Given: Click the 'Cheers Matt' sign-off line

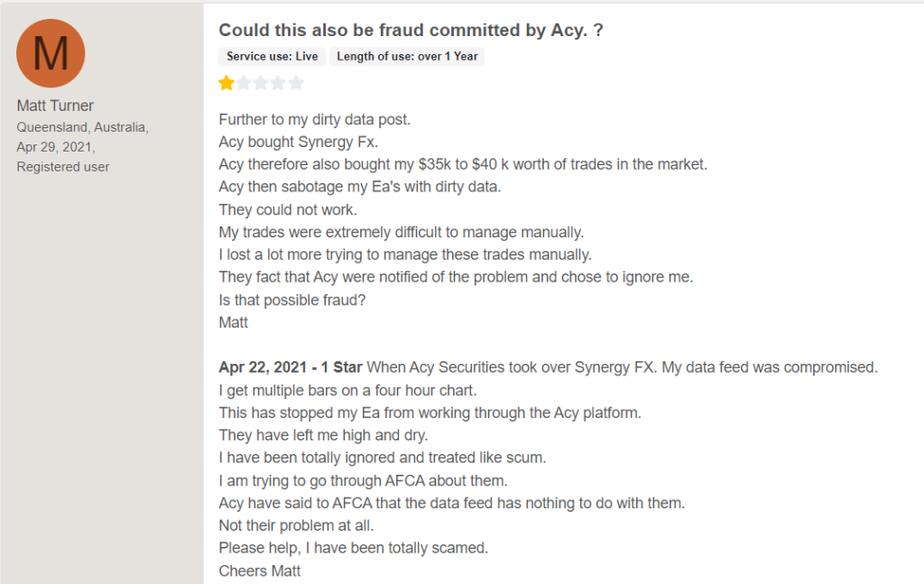Looking at the screenshot, I should pyautogui.click(x=260, y=571).
